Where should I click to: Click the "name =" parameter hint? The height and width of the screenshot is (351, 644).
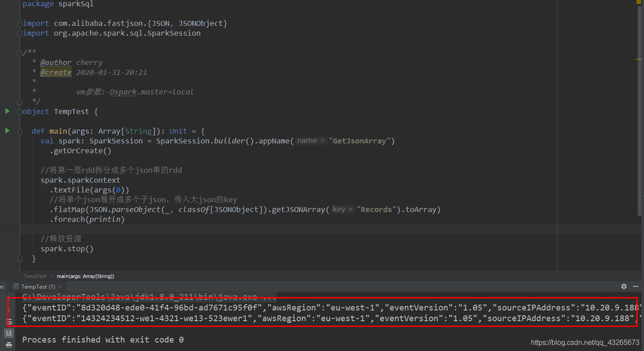coord(310,141)
